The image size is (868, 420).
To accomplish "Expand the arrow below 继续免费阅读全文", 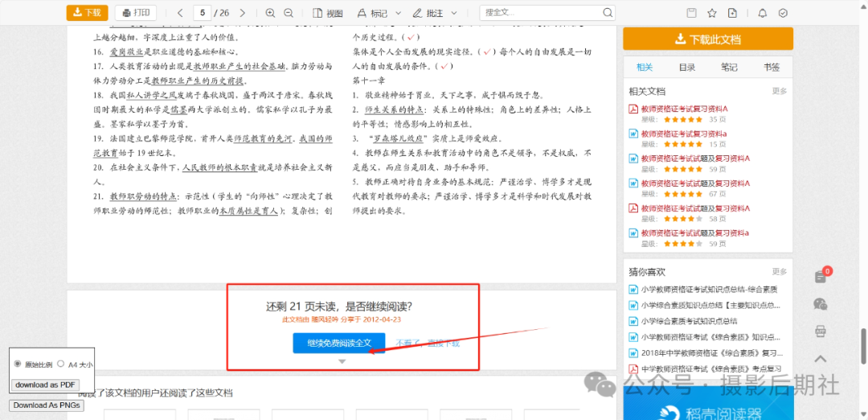I will [x=342, y=362].
